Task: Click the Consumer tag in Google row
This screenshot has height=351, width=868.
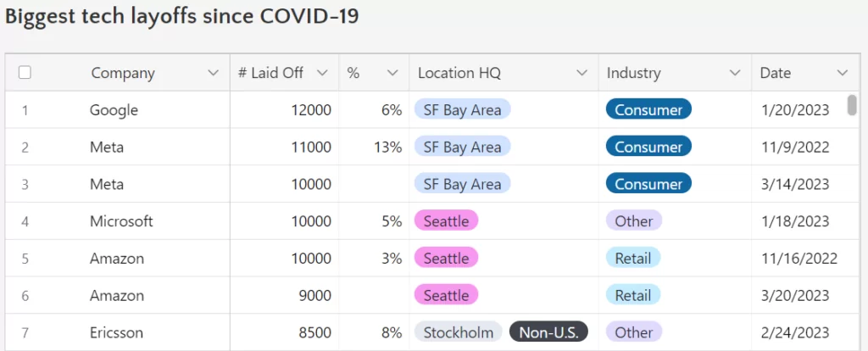Action: (648, 110)
